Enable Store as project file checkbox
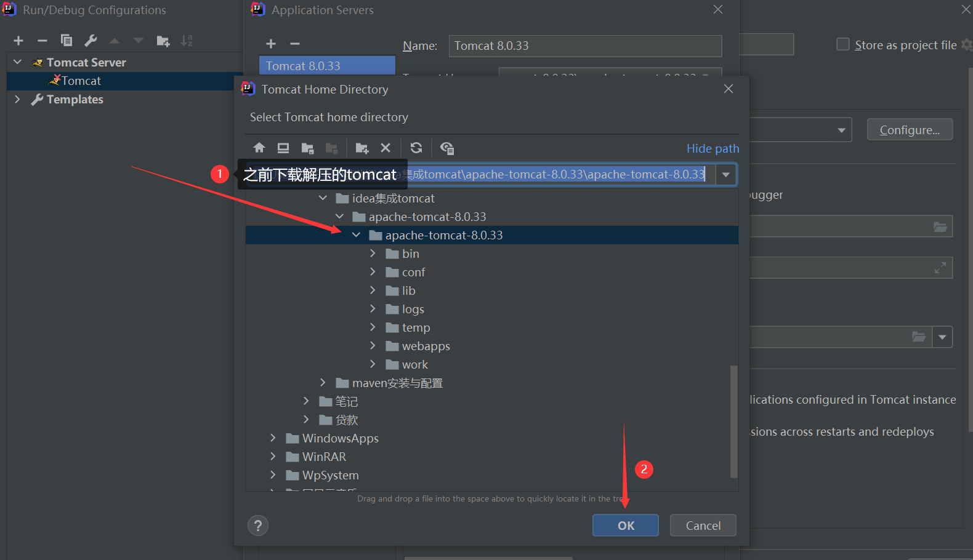This screenshot has width=973, height=560. (843, 44)
